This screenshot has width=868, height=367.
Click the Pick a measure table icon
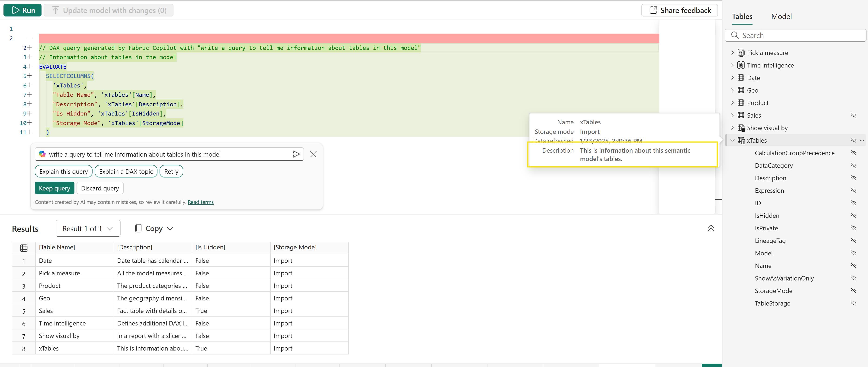coord(741,53)
